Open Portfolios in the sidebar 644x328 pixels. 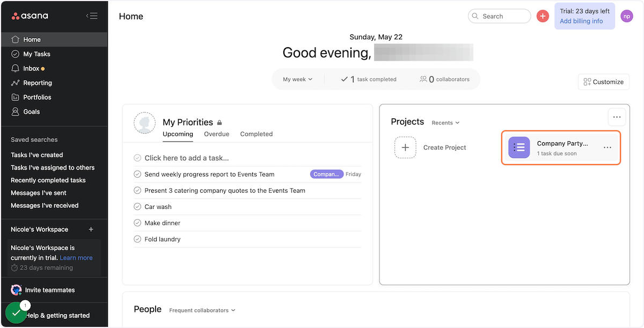pyautogui.click(x=54, y=97)
